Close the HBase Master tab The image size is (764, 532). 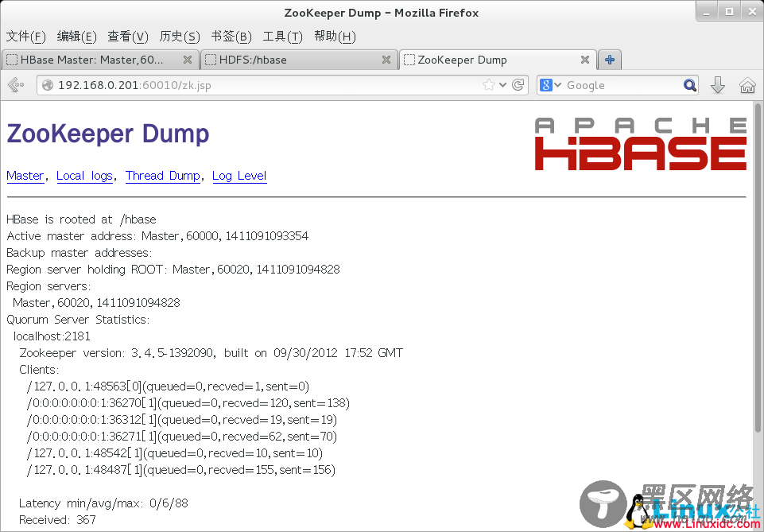click(x=187, y=60)
